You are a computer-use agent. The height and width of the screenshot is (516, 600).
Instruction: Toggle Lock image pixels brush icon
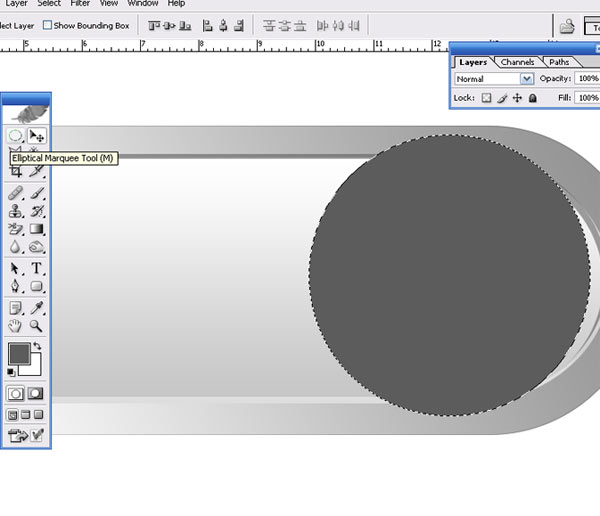click(x=502, y=98)
